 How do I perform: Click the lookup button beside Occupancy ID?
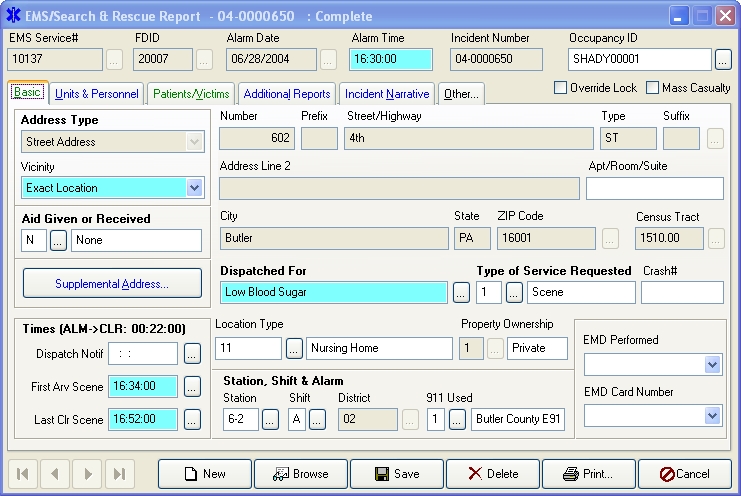(723, 60)
